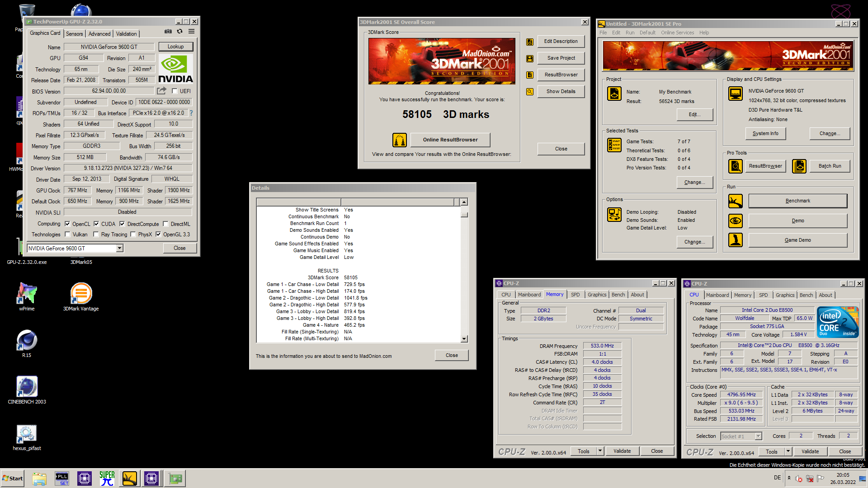The image size is (868, 488).
Task: Toggle the DirectCompute checkbox
Action: coord(122,224)
